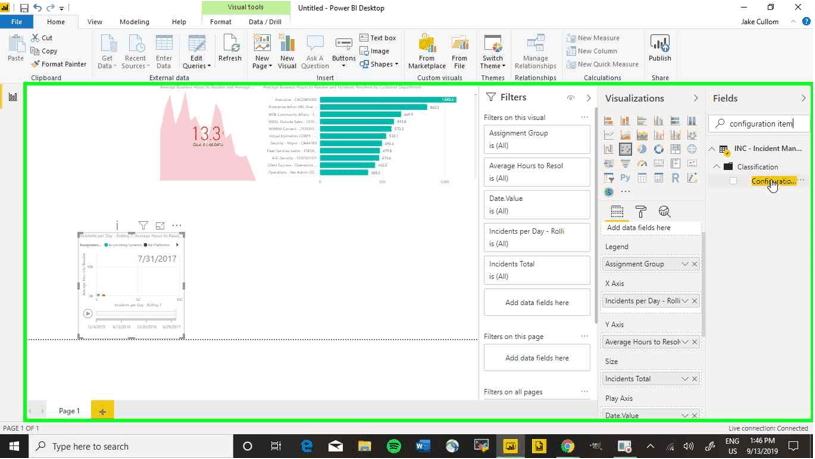The height and width of the screenshot is (459, 815).
Task: Play the scatter chart play axis
Action: point(88,313)
